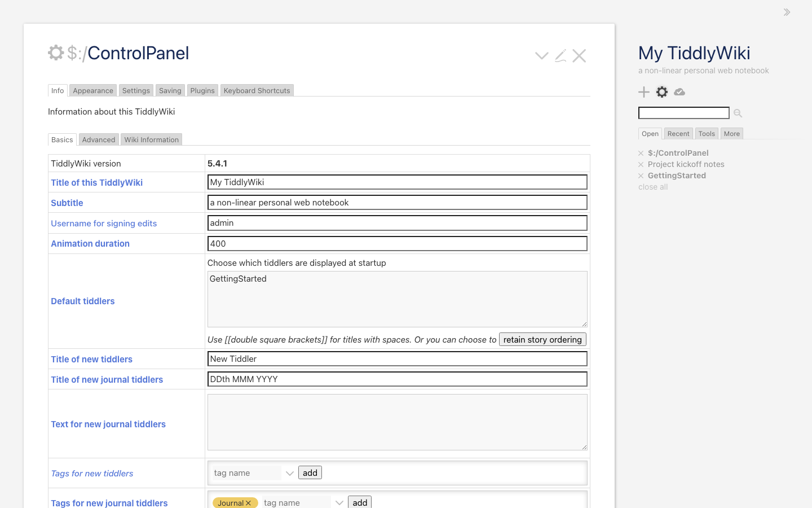Edit the ControlPanel tiddler with pencil icon
Image resolution: width=812 pixels, height=508 pixels.
click(561, 55)
